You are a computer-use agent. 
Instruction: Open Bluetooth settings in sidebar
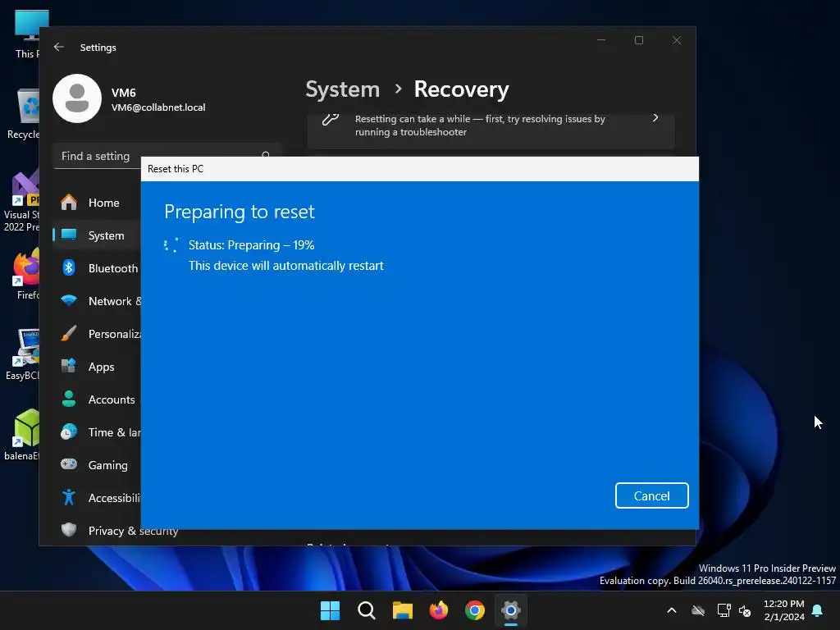[98, 268]
